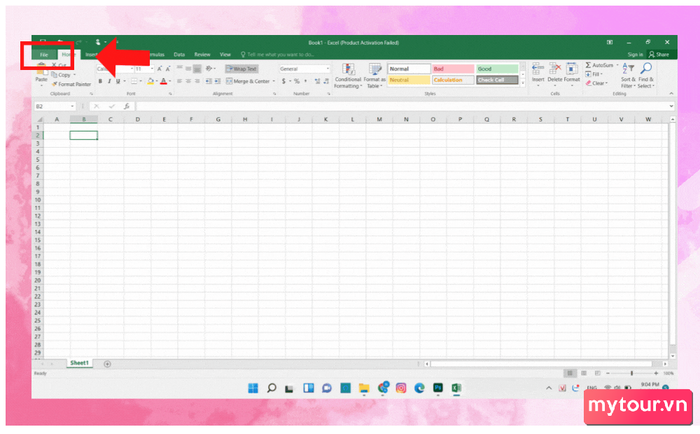Click the Decrease Indent icon
This screenshot has width=700, height=434.
208,81
